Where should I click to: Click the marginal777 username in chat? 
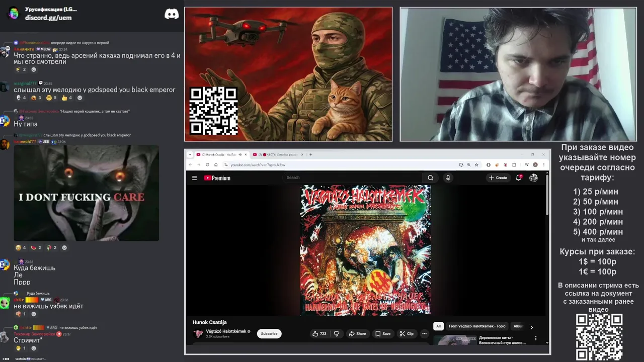[x=25, y=83]
